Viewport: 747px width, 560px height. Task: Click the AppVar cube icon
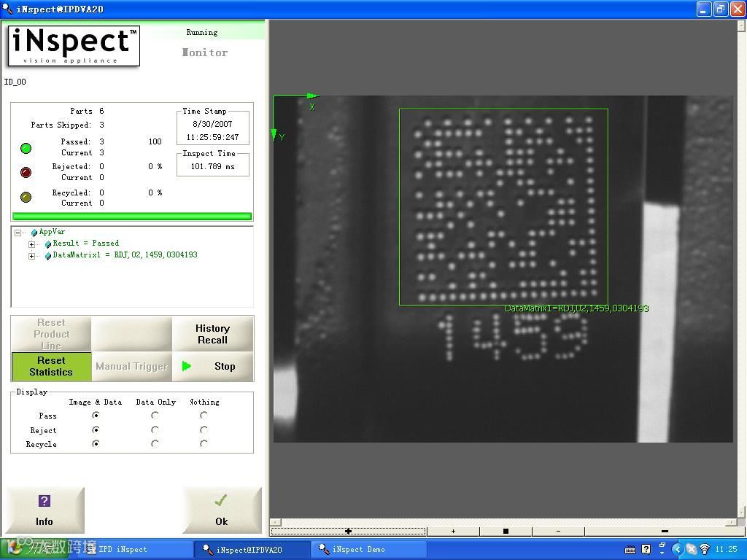[34, 233]
